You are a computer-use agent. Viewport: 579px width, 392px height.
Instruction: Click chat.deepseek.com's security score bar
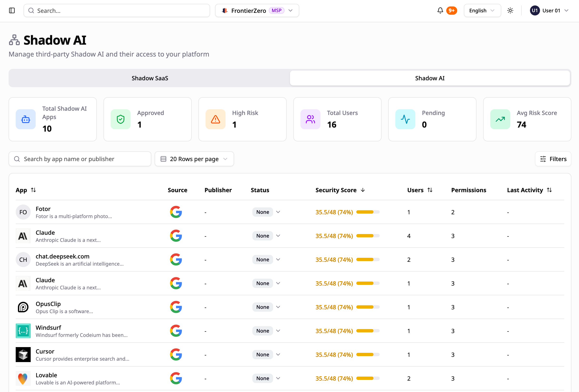point(368,260)
